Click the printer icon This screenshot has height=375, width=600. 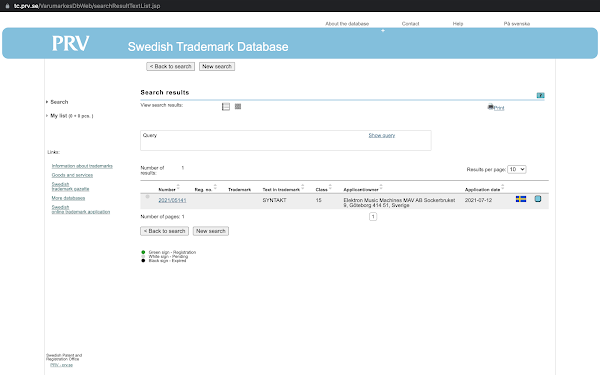click(x=490, y=107)
